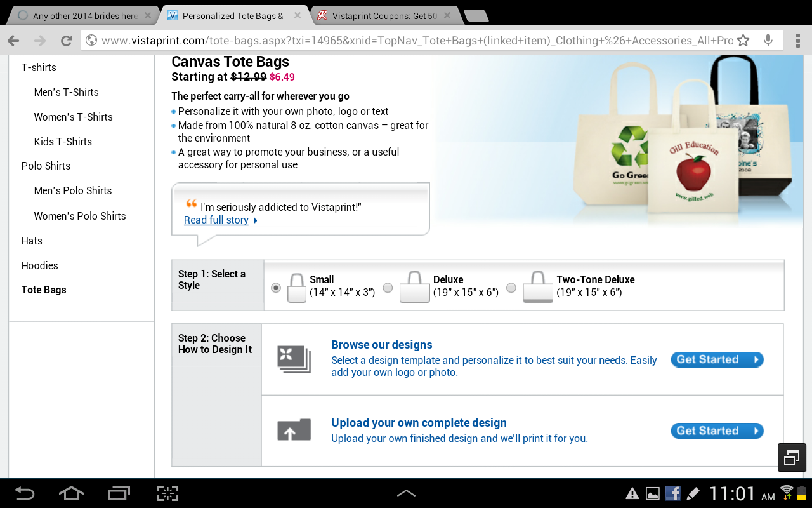Tap the Android back button
This screenshot has height=508, width=812.
[x=24, y=493]
